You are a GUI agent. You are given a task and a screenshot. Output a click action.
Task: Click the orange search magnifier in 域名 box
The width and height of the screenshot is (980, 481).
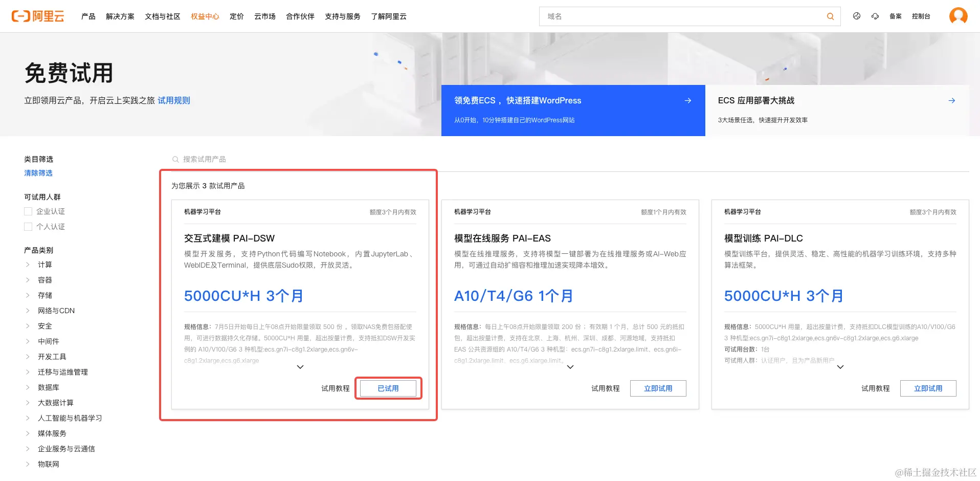point(830,16)
